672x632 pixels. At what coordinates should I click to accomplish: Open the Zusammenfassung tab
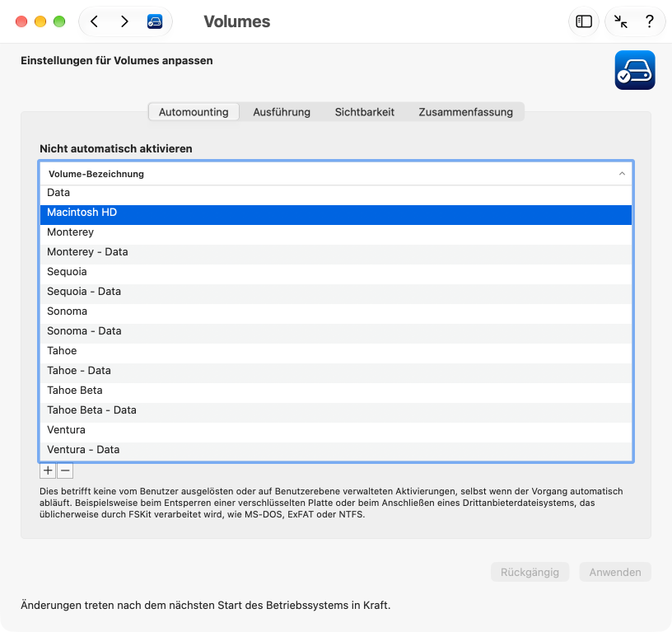(465, 112)
